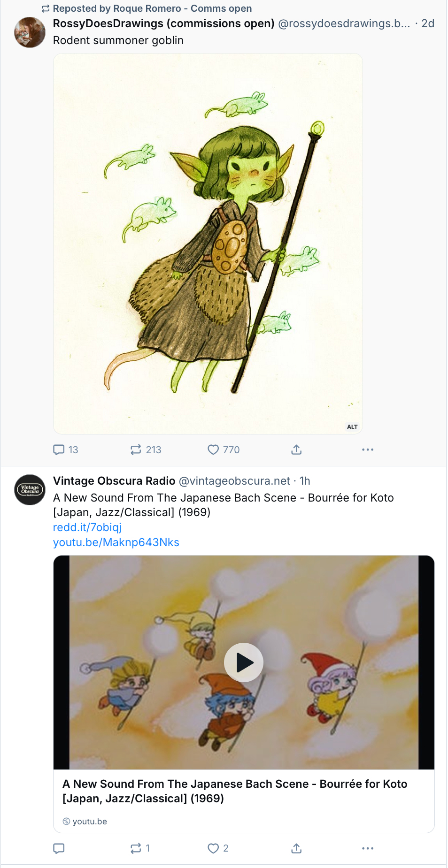Open more options for Vintage Obscura post
448x868 pixels.
(x=368, y=848)
